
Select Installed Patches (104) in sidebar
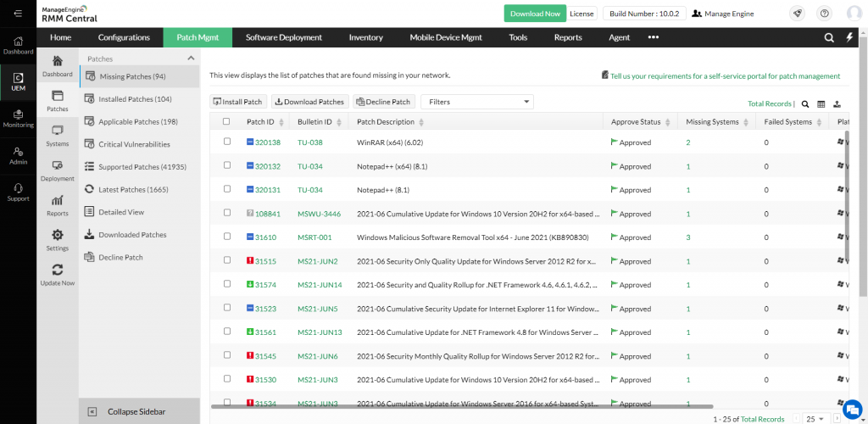[x=135, y=99]
